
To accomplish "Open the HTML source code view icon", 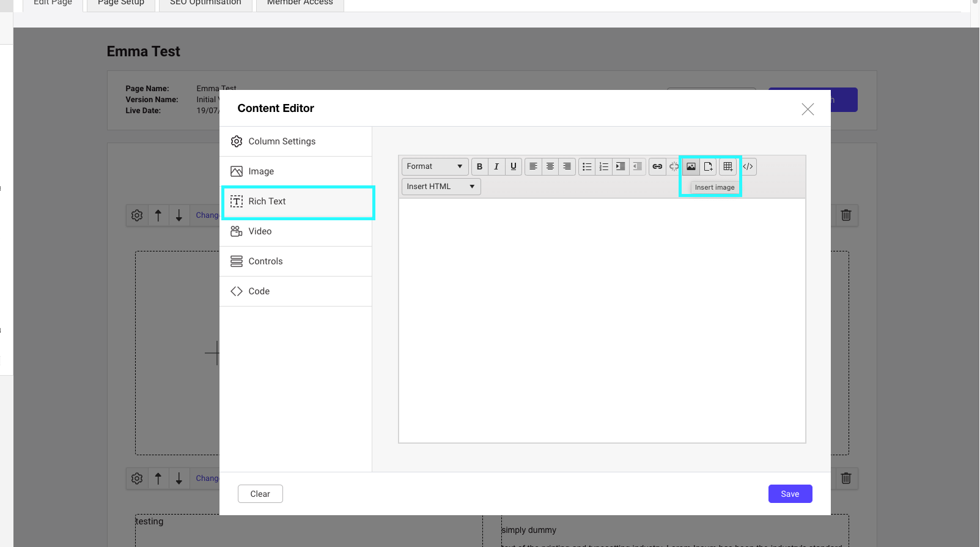I will 748,166.
